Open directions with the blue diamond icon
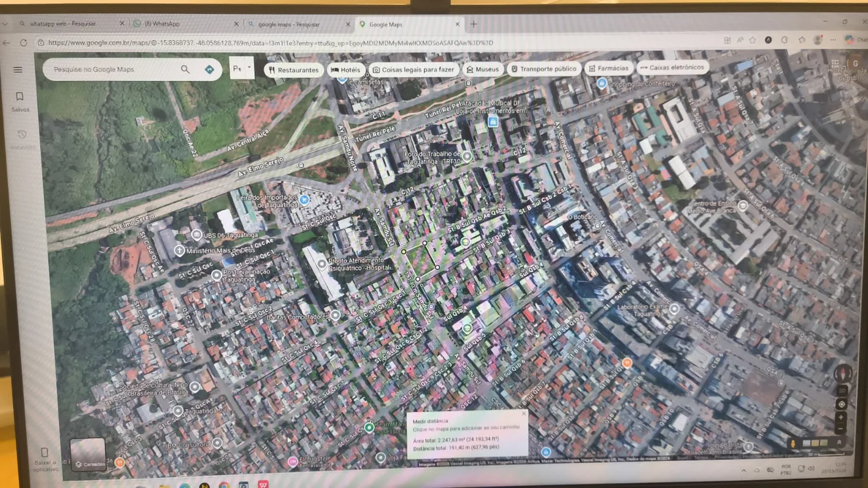 click(209, 70)
